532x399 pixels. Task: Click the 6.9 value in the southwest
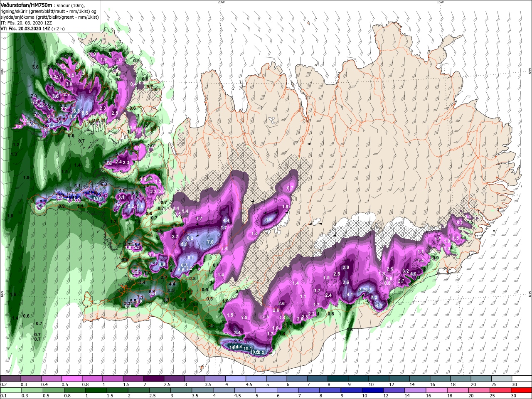(x=152, y=291)
